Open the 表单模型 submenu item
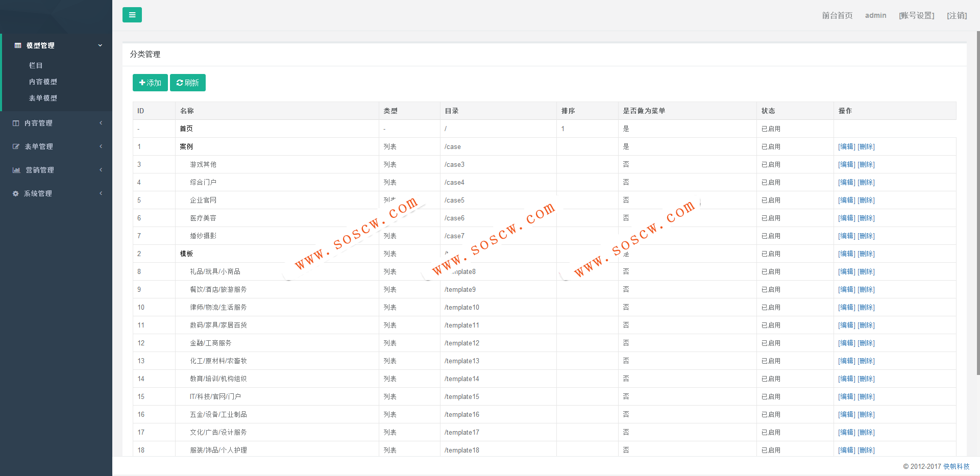 (43, 98)
